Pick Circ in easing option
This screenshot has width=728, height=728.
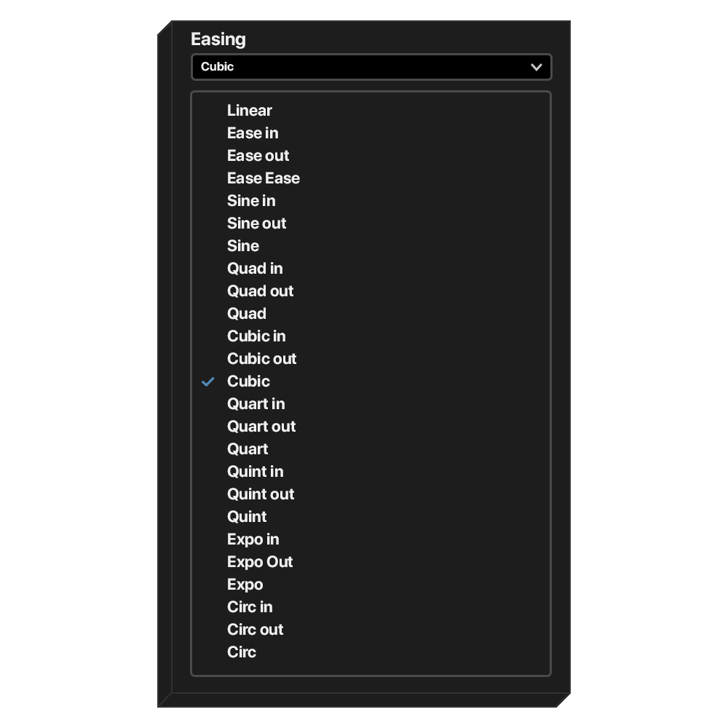click(250, 607)
